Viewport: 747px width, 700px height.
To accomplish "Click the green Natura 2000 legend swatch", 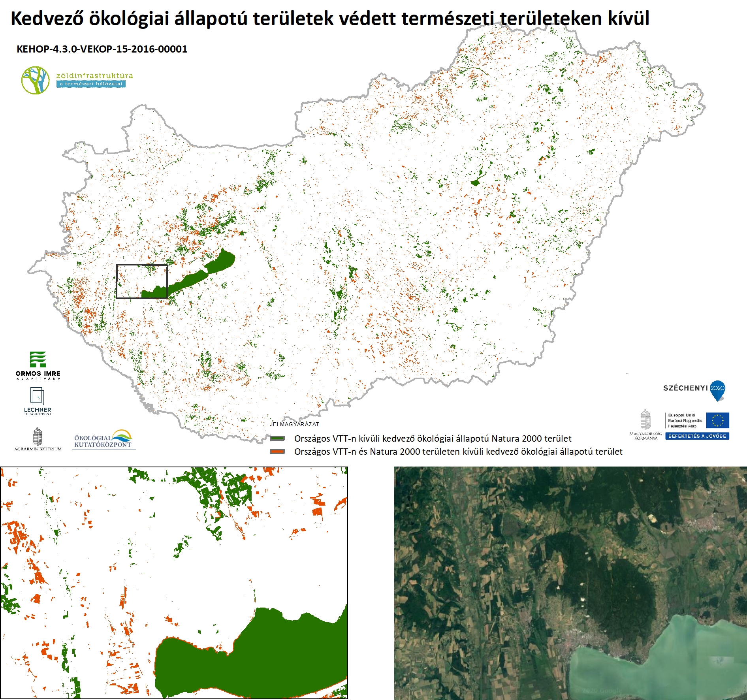I will (x=277, y=438).
